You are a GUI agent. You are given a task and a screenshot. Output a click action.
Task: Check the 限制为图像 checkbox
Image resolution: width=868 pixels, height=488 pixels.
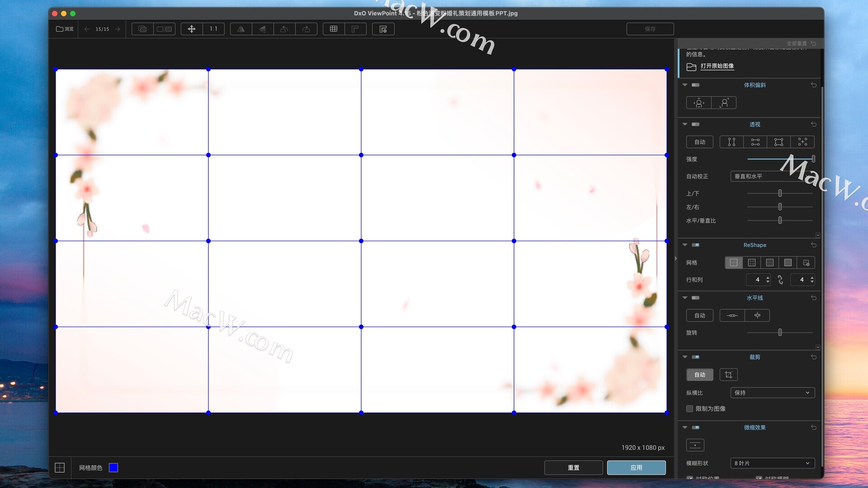pos(689,408)
